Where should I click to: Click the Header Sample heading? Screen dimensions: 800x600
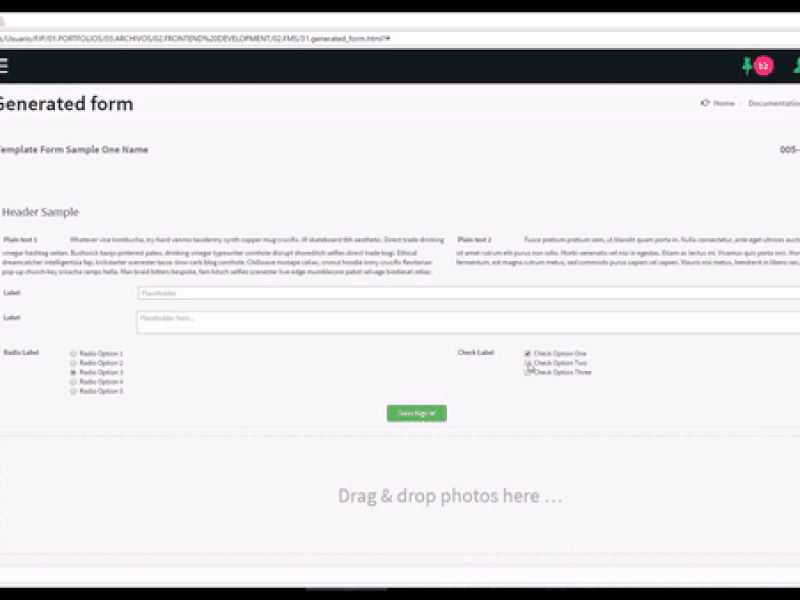point(40,212)
